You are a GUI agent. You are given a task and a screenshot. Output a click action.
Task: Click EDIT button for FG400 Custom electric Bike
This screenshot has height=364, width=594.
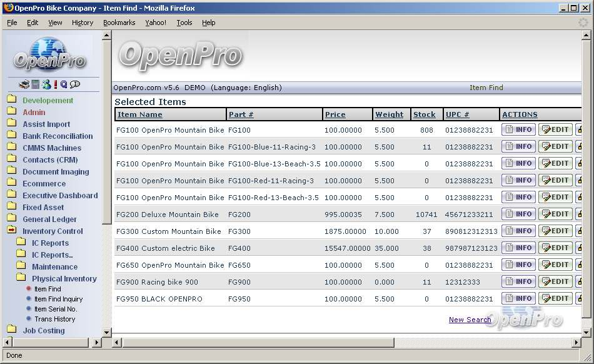[555, 248]
